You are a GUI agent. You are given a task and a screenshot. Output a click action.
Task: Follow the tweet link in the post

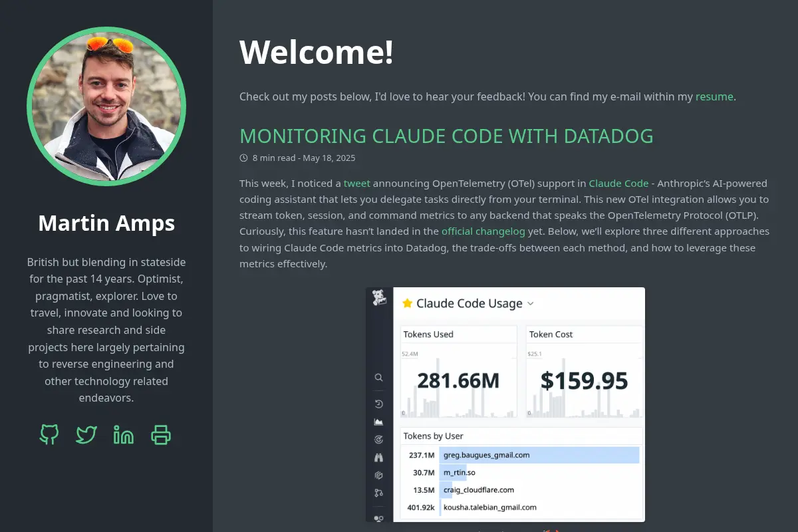357,184
